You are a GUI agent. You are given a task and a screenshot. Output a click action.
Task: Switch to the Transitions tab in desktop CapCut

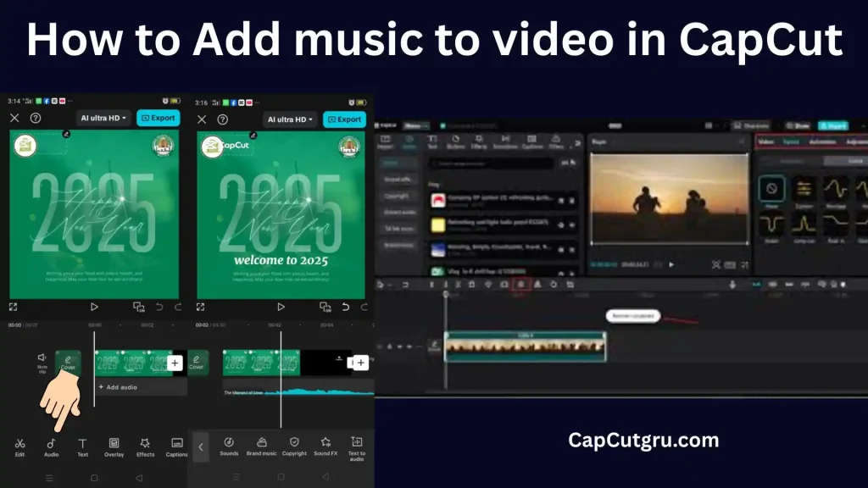click(505, 141)
